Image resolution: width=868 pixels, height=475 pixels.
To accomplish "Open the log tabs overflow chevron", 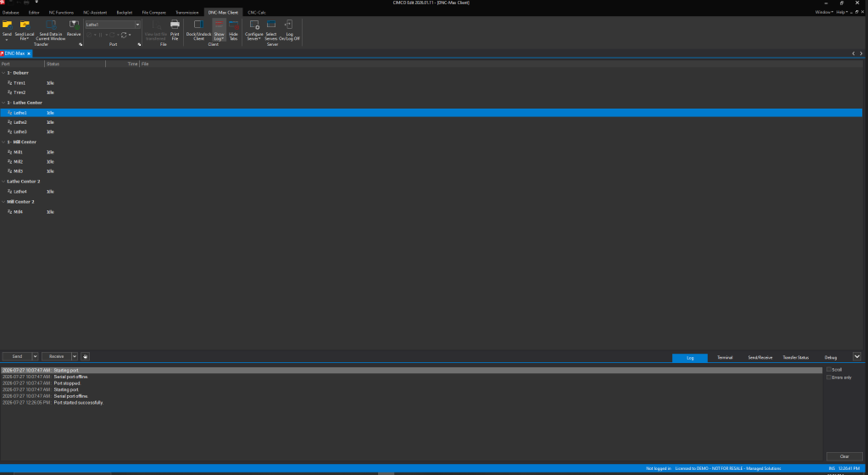I will coord(857,356).
